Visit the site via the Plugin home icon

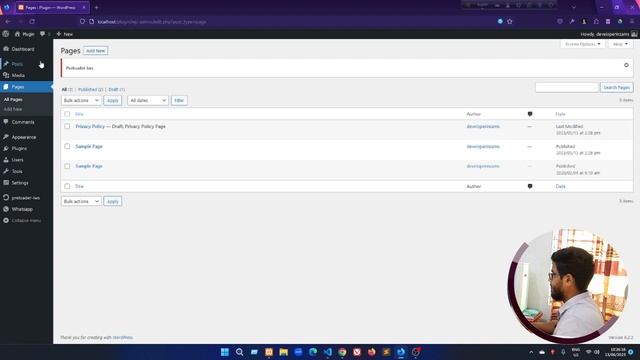point(24,34)
